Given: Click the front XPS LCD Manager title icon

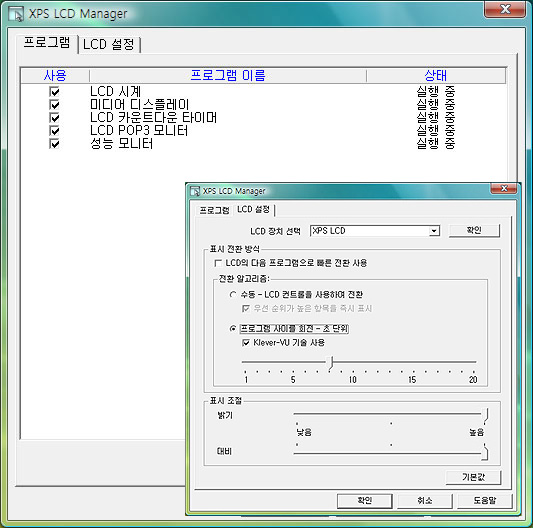Looking at the screenshot, I should pyautogui.click(x=195, y=191).
